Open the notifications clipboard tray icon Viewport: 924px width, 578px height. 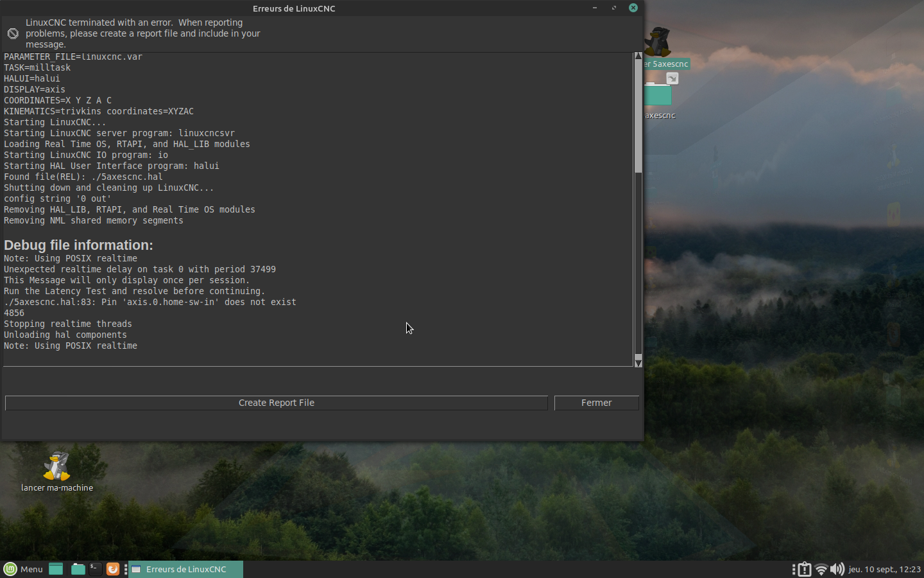[804, 569]
